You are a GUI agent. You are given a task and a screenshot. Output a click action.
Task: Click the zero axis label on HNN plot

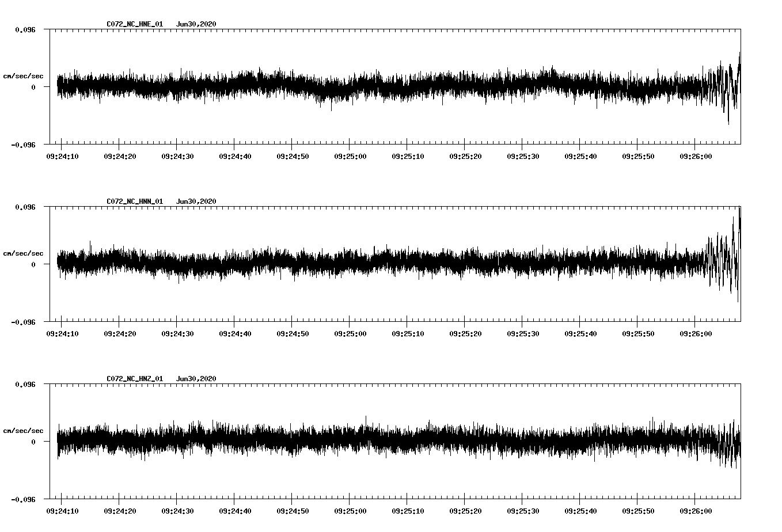[33, 264]
